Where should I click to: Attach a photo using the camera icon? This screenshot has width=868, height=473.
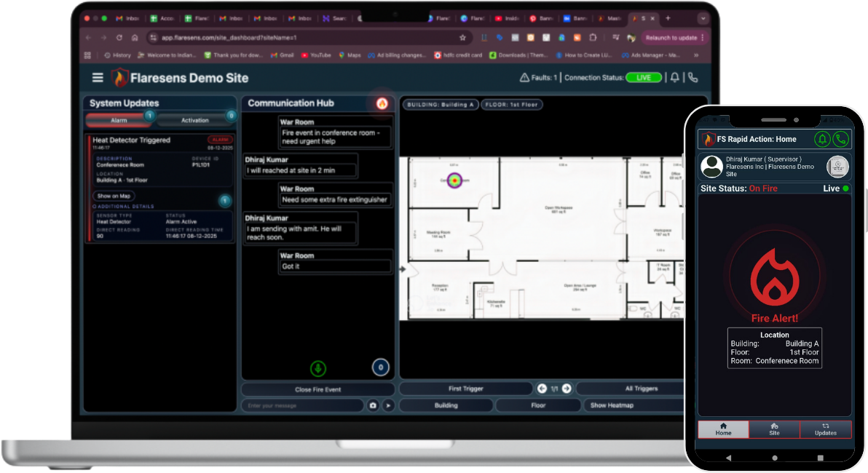pyautogui.click(x=371, y=405)
